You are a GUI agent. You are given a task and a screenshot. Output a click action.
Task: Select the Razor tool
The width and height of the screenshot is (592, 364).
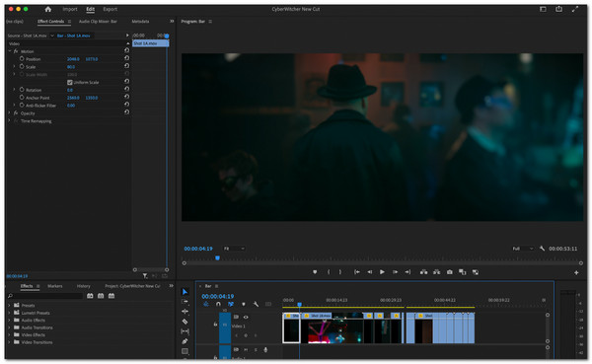pyautogui.click(x=185, y=322)
